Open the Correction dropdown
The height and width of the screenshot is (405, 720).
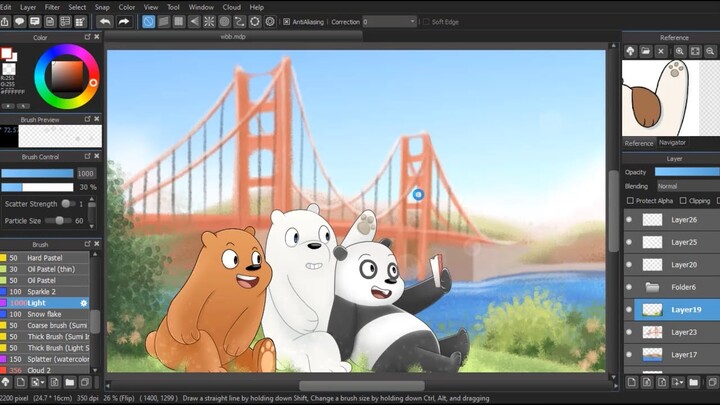(x=389, y=22)
